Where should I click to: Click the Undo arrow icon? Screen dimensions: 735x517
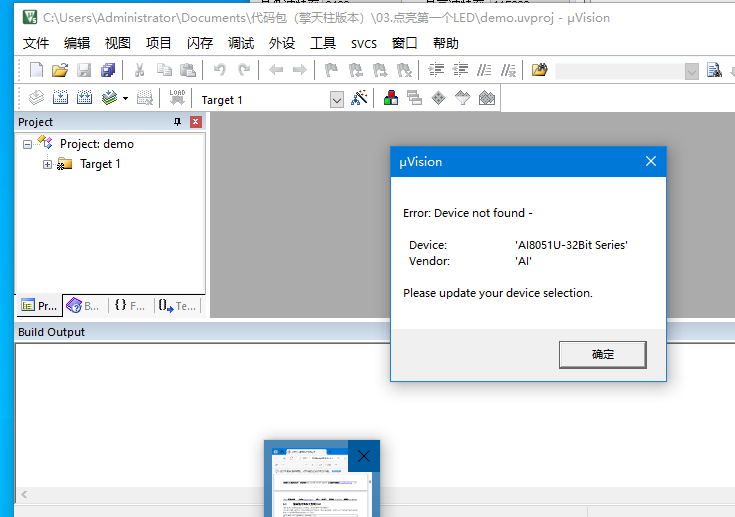click(x=219, y=70)
